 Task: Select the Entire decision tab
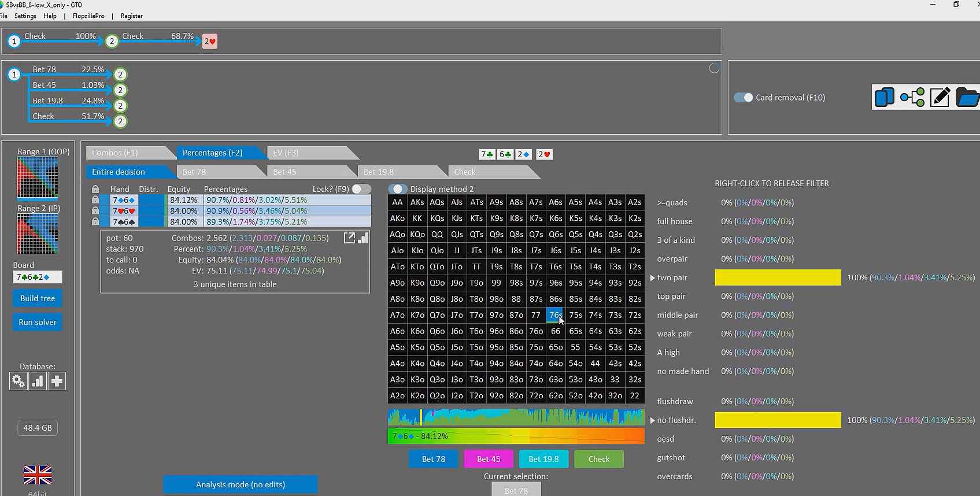point(130,172)
